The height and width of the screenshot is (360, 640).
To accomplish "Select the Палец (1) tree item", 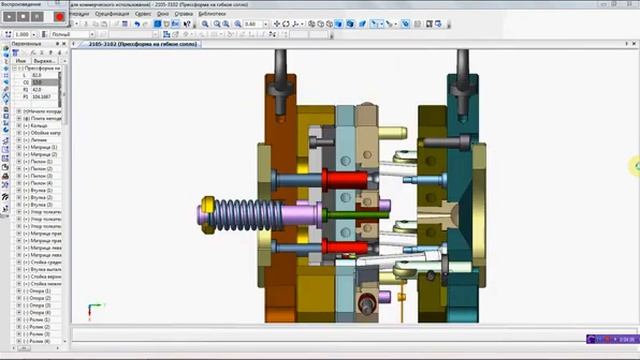I will pos(42,162).
